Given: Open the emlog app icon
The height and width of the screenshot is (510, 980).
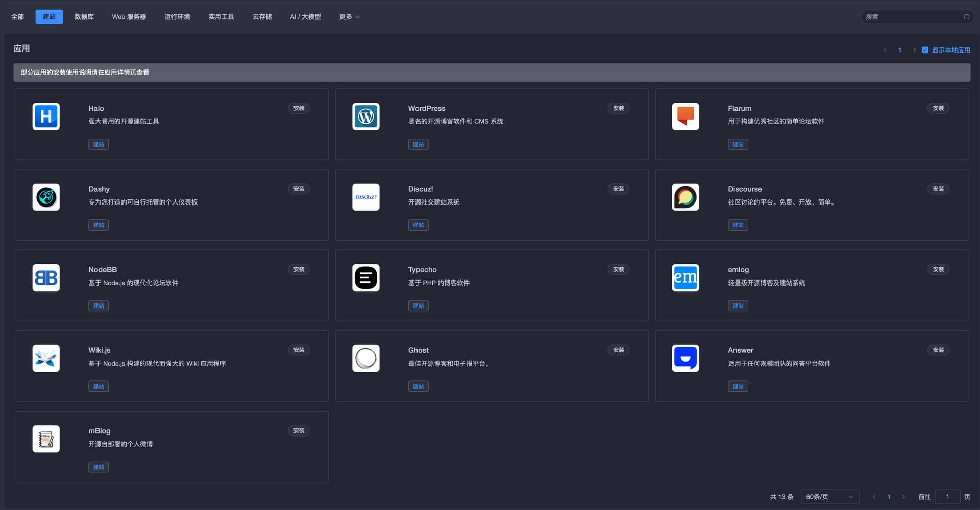Looking at the screenshot, I should pyautogui.click(x=685, y=277).
